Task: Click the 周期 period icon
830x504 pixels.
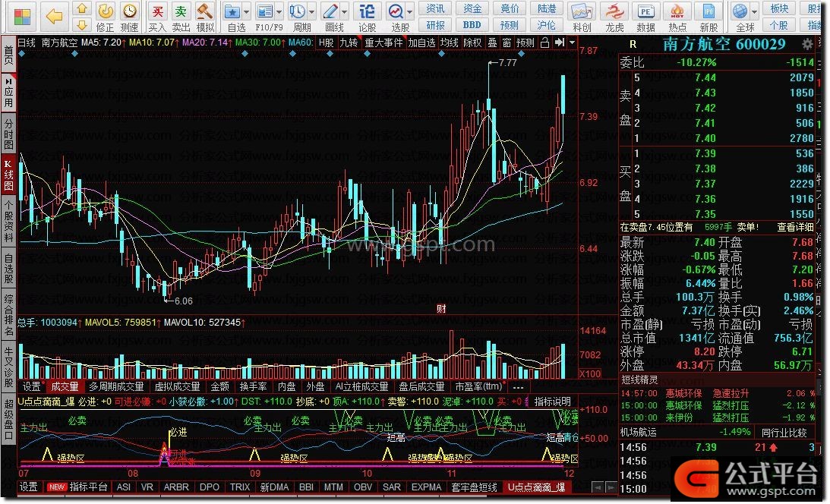Action: 298,11
